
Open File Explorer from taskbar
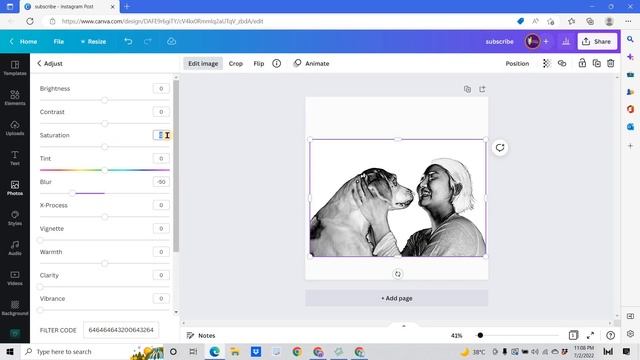235,351
